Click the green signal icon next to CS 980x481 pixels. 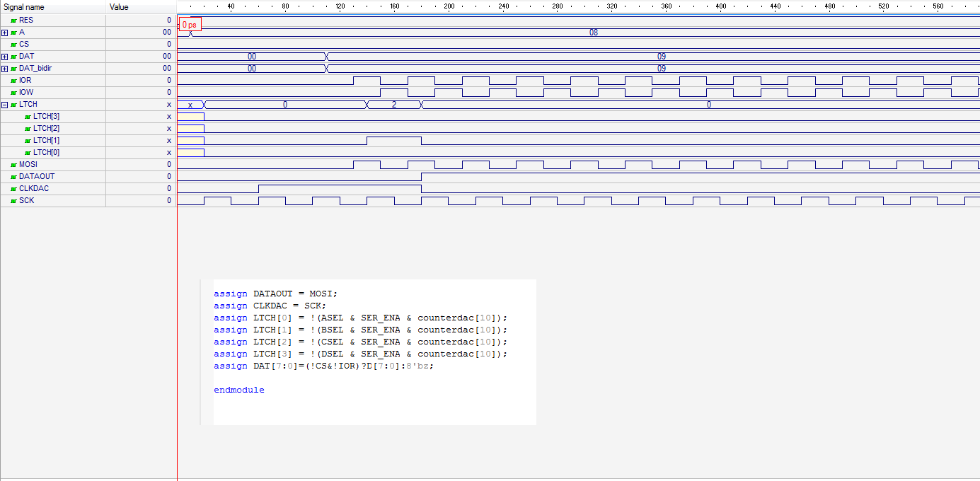click(x=13, y=45)
